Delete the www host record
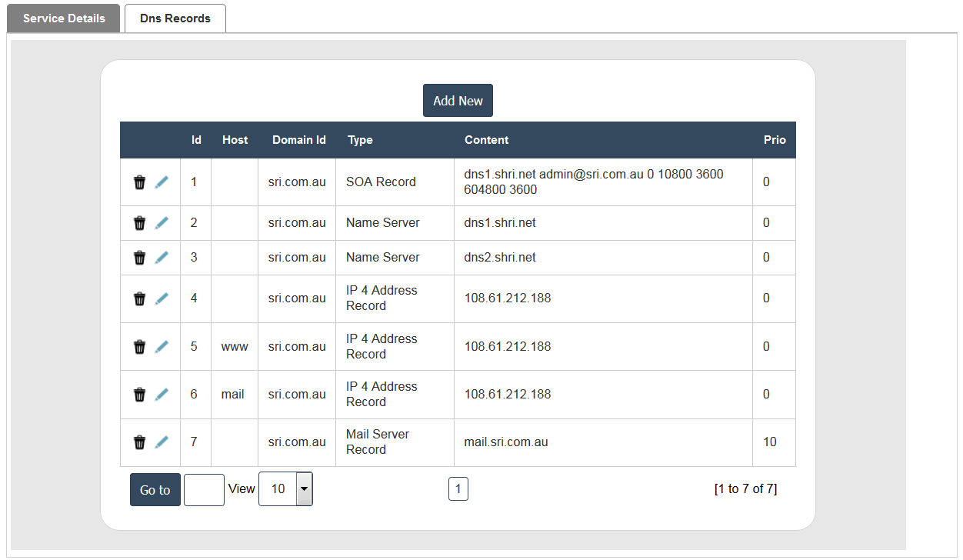The height and width of the screenshot is (560, 963). (x=139, y=347)
